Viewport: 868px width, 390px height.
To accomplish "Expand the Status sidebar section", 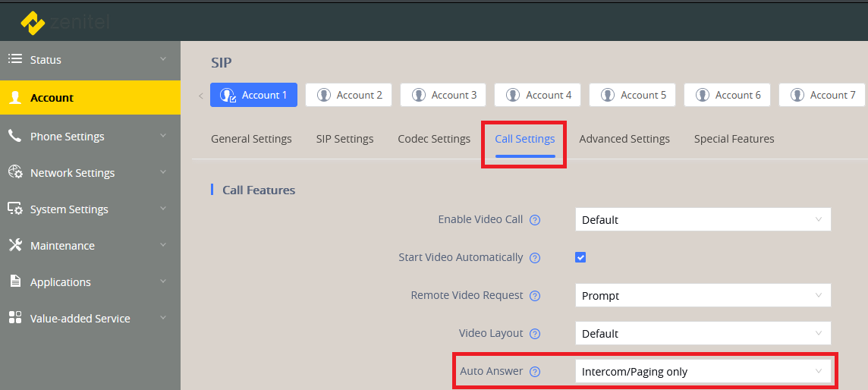I will coord(90,59).
